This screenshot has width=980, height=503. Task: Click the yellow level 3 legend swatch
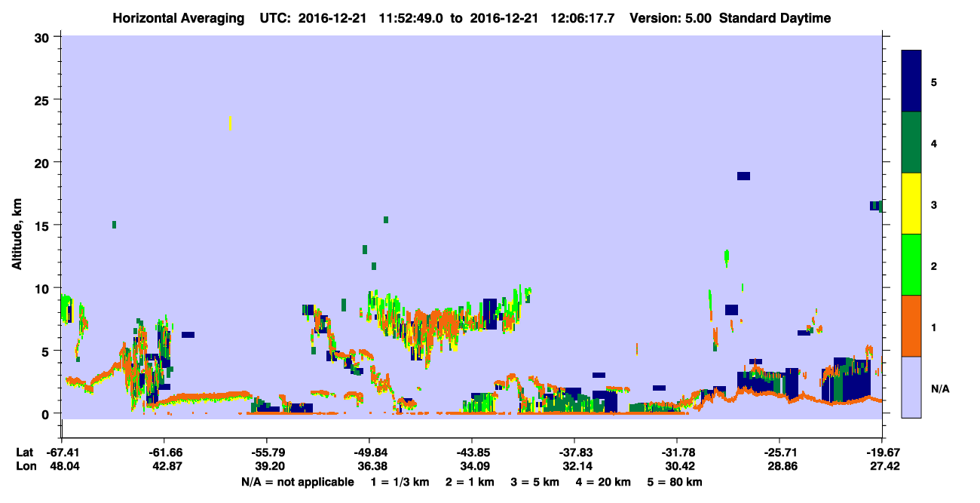click(911, 204)
